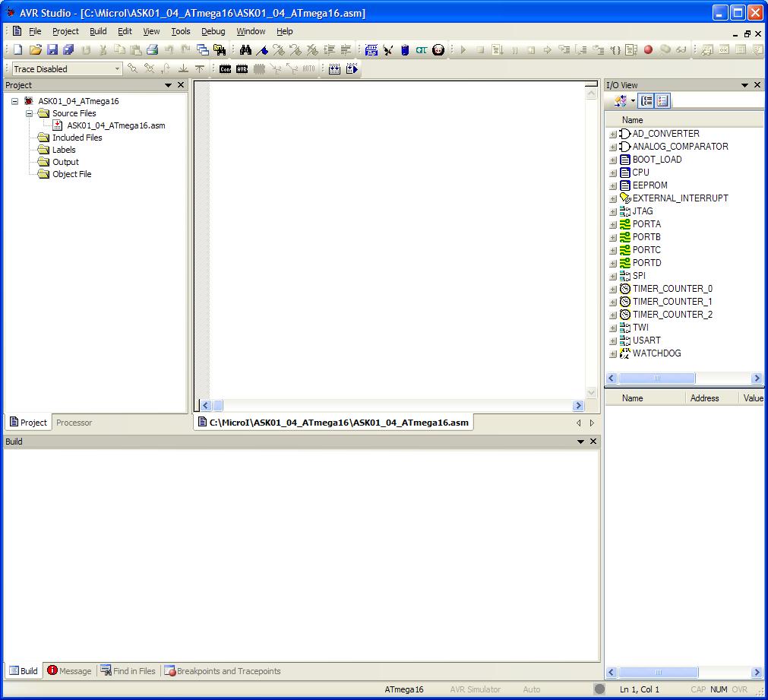Screen dimensions: 768x700
Task: Click the Build toolbar icon beside Build and Run
Action: pos(334,68)
